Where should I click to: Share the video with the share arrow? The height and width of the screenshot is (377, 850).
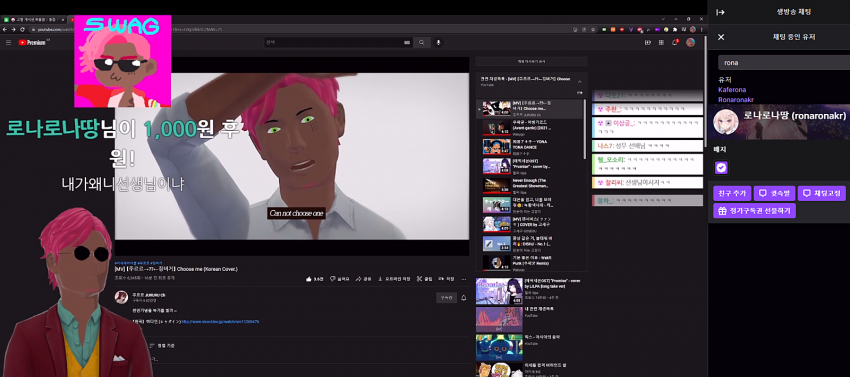[x=364, y=279]
